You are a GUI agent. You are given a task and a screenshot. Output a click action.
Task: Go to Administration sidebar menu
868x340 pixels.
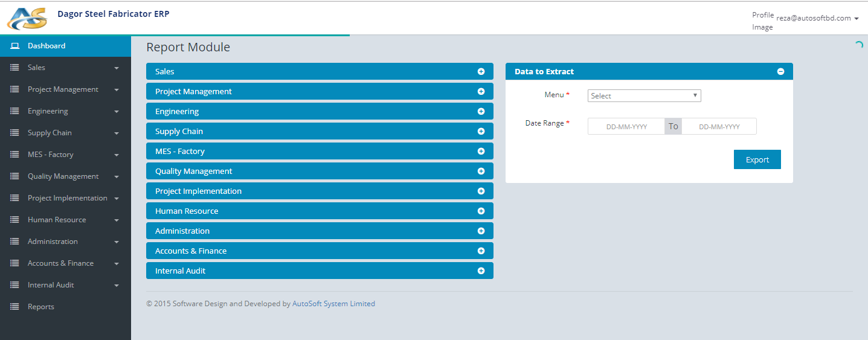click(53, 242)
